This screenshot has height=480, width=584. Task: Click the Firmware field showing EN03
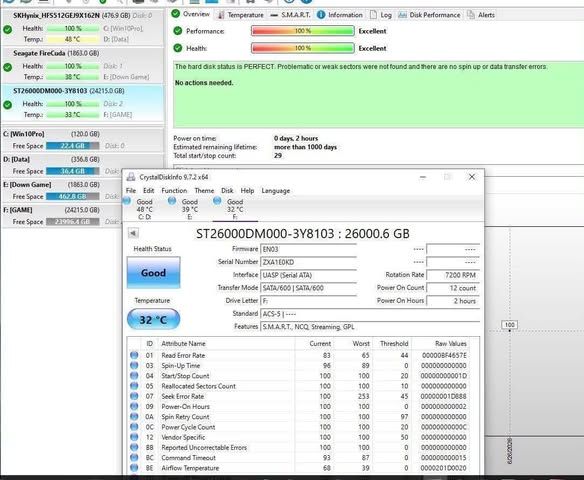[x=308, y=249]
